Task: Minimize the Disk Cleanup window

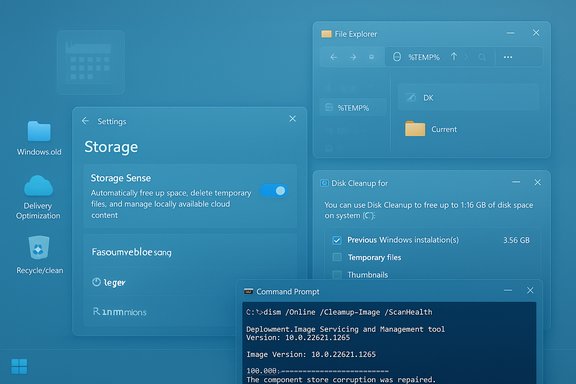Action: (x=516, y=182)
